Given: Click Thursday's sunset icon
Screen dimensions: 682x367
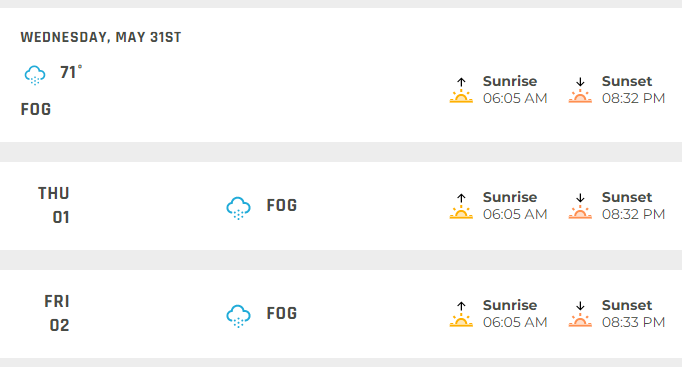Looking at the screenshot, I should pyautogui.click(x=580, y=206).
